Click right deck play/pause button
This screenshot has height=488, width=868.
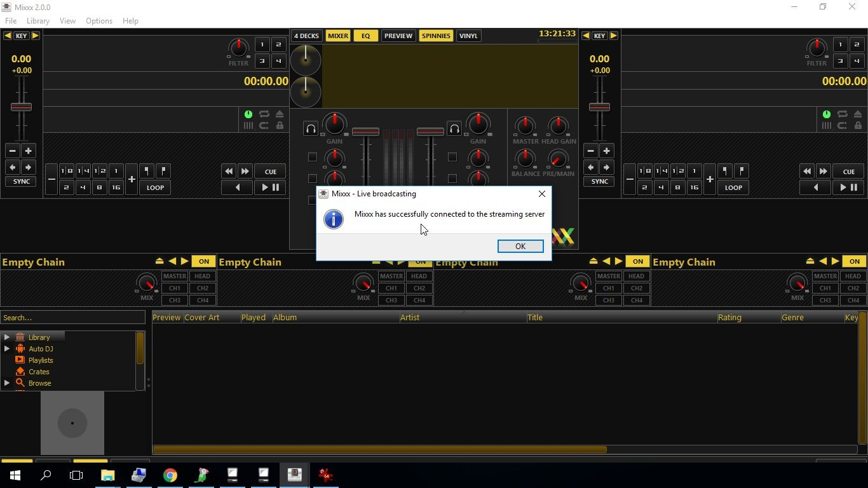click(848, 187)
